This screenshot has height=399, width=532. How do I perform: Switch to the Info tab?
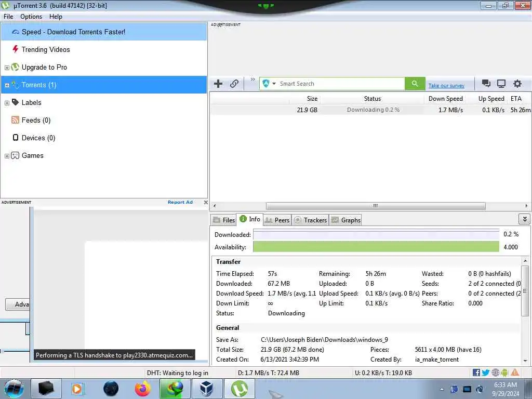250,219
